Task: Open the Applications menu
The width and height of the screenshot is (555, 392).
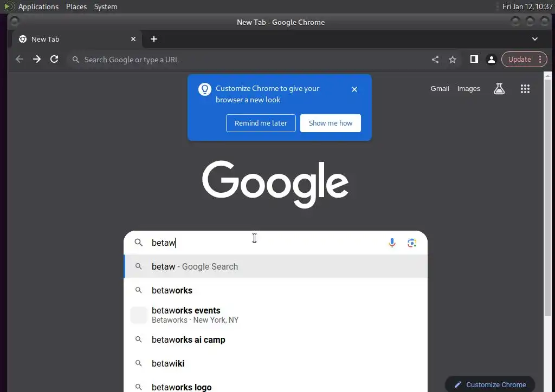Action: (x=38, y=6)
